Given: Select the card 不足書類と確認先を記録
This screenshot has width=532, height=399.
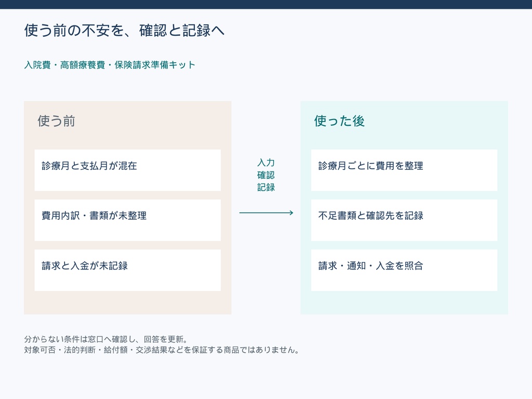Looking at the screenshot, I should click(x=404, y=220).
